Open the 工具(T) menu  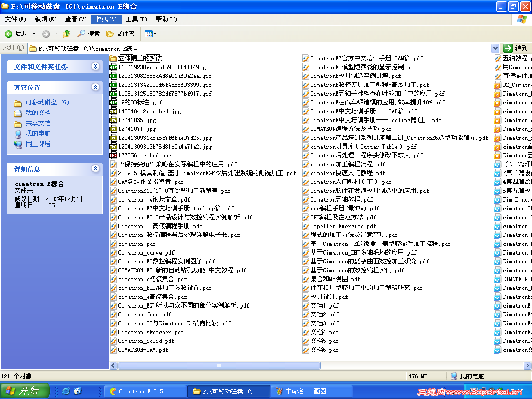[136, 19]
